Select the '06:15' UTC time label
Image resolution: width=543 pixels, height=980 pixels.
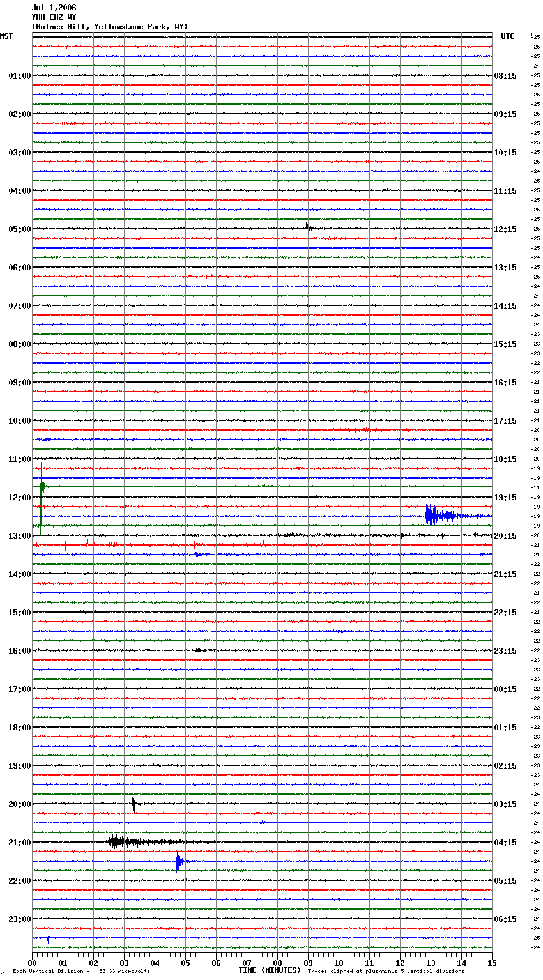tap(505, 919)
